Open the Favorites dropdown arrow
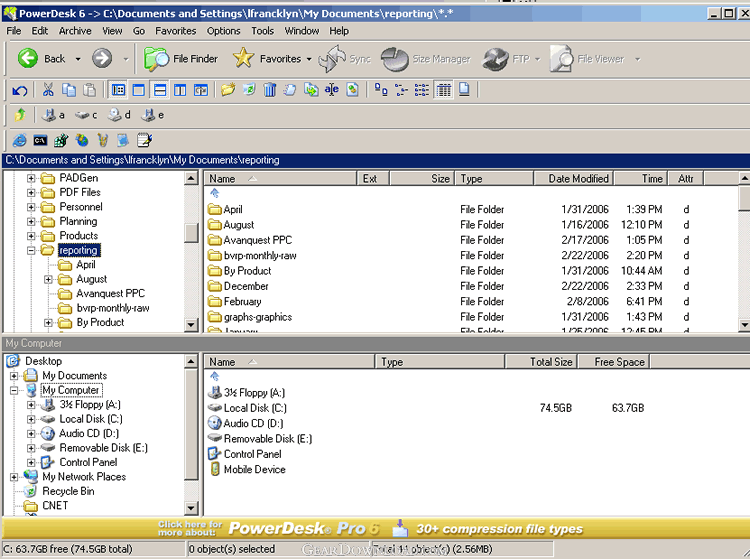 [x=309, y=59]
